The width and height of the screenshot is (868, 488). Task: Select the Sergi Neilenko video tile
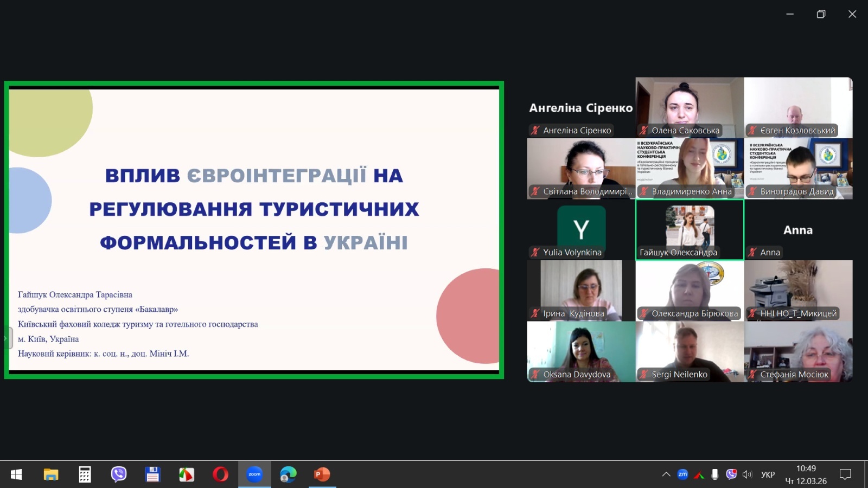tap(690, 351)
